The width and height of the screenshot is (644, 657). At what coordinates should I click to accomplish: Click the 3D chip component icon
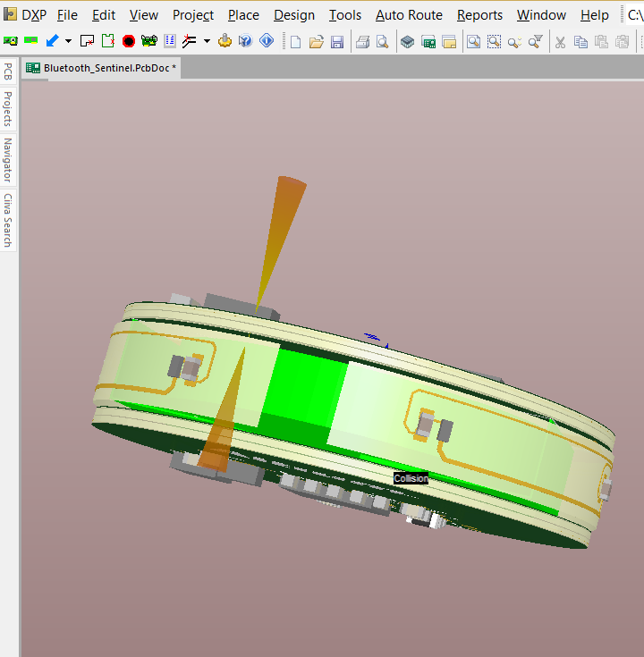pyautogui.click(x=408, y=42)
